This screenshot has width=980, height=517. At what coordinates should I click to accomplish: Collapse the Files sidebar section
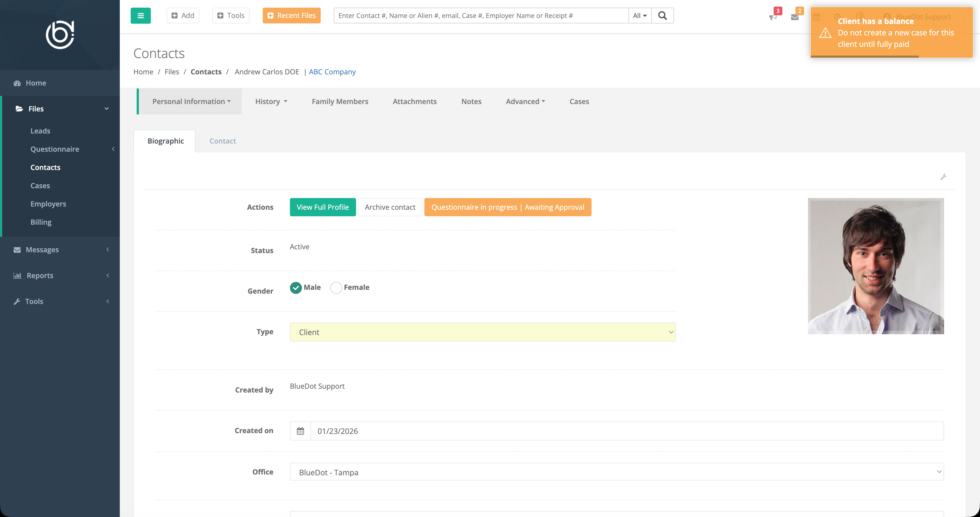pyautogui.click(x=60, y=109)
